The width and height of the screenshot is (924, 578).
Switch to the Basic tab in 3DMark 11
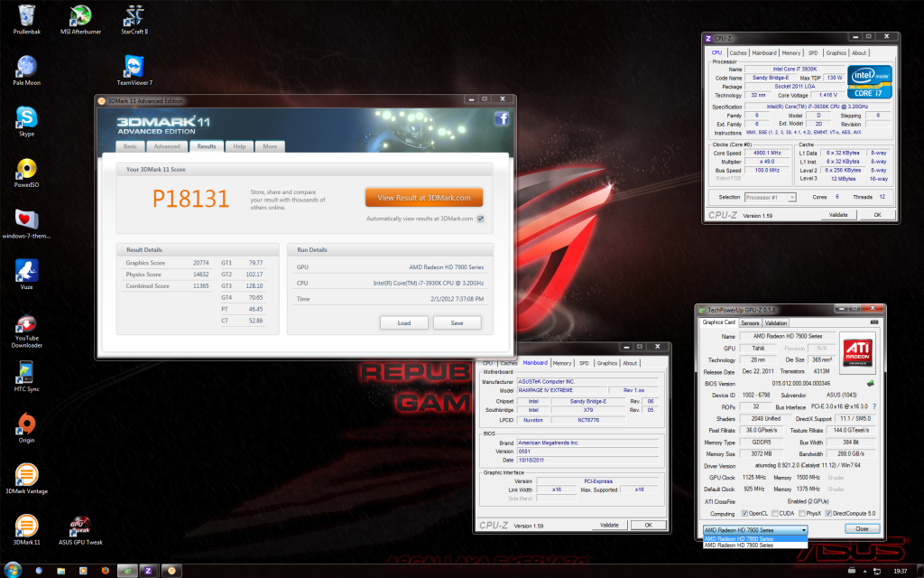tap(130, 146)
